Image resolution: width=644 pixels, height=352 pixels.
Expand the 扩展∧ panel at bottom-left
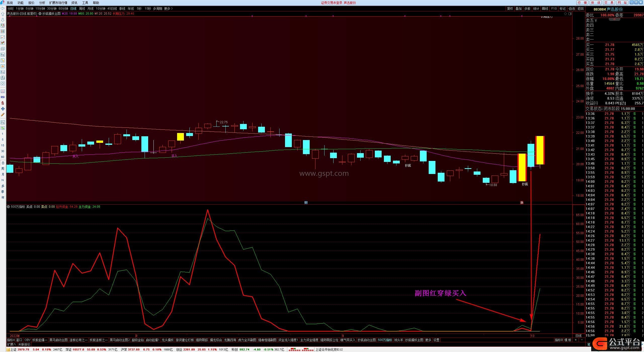coord(11,344)
